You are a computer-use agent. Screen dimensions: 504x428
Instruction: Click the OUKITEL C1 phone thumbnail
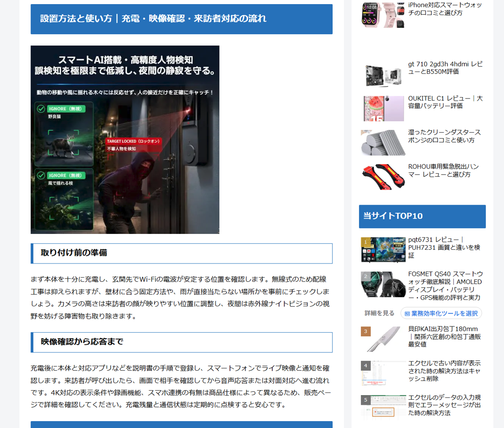click(x=383, y=108)
